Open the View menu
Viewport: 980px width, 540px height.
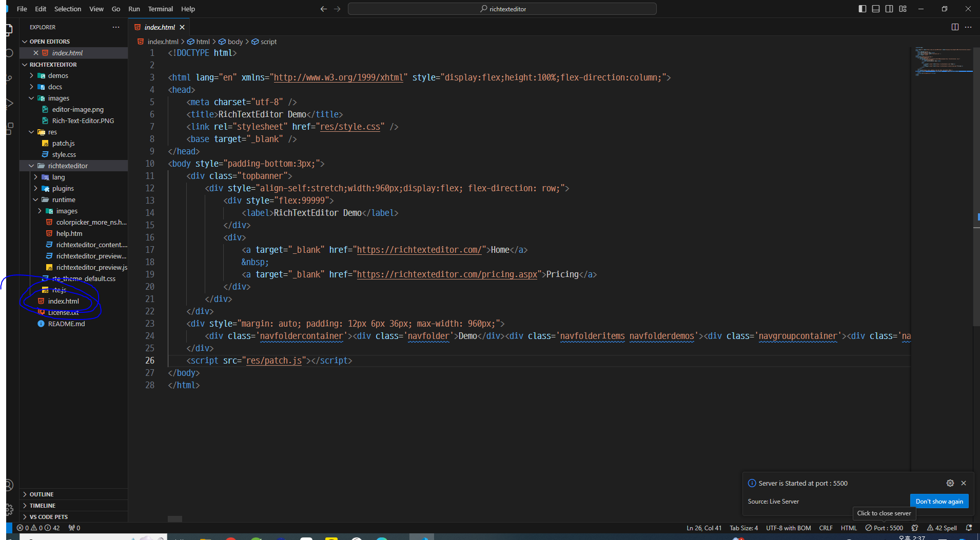click(x=96, y=9)
